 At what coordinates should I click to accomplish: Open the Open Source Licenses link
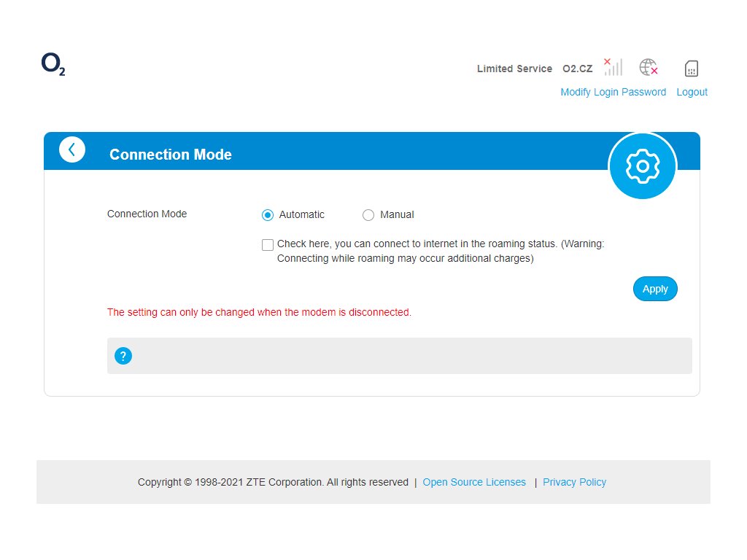pyautogui.click(x=474, y=482)
